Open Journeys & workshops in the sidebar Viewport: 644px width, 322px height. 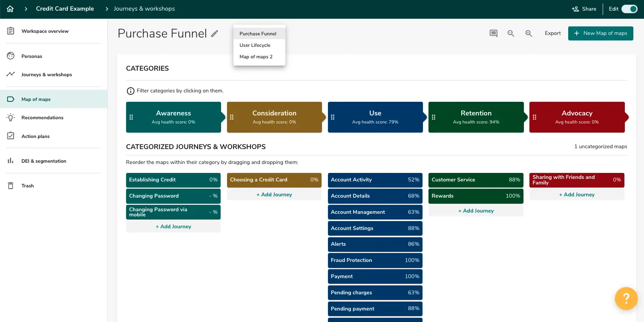pyautogui.click(x=46, y=74)
